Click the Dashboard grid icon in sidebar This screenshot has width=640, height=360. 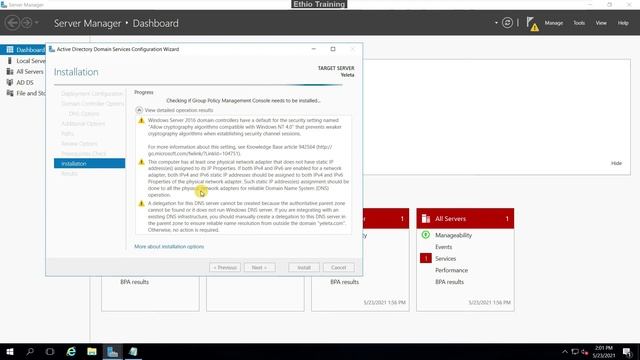click(10, 50)
